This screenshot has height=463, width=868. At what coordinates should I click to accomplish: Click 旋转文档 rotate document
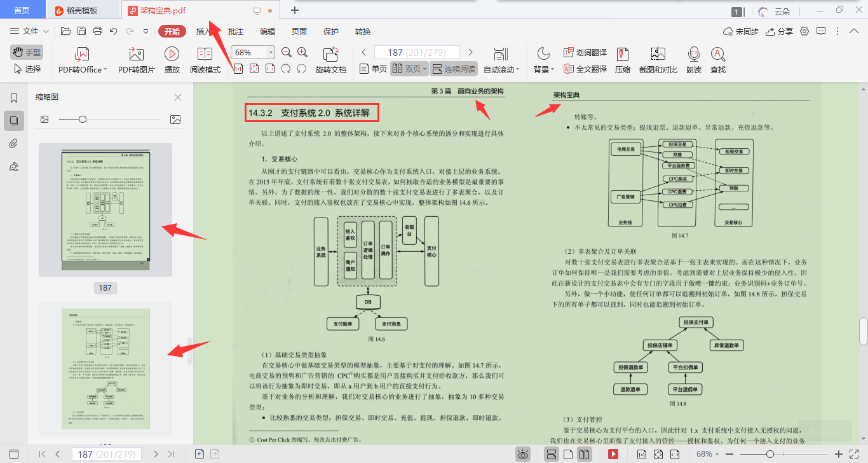click(x=331, y=61)
